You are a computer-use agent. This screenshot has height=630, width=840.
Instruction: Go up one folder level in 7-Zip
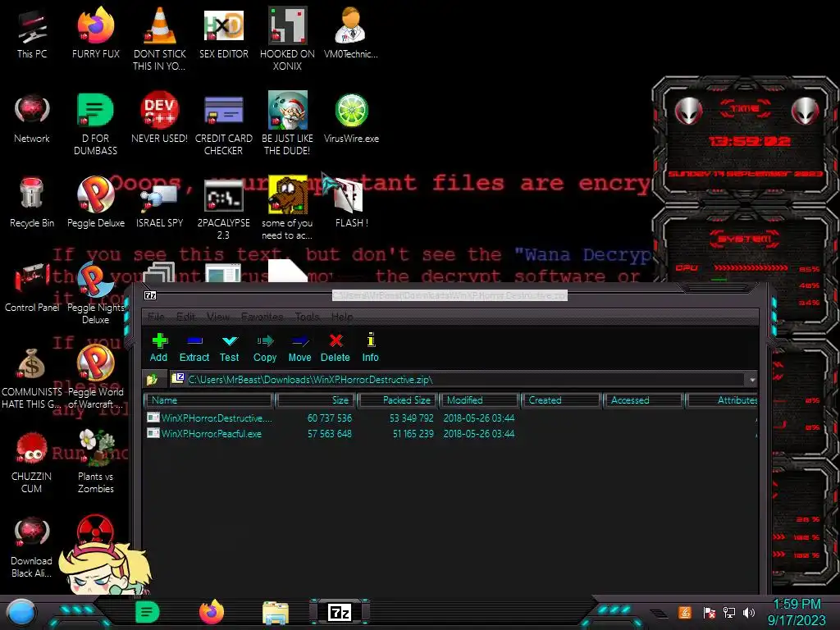coord(152,380)
